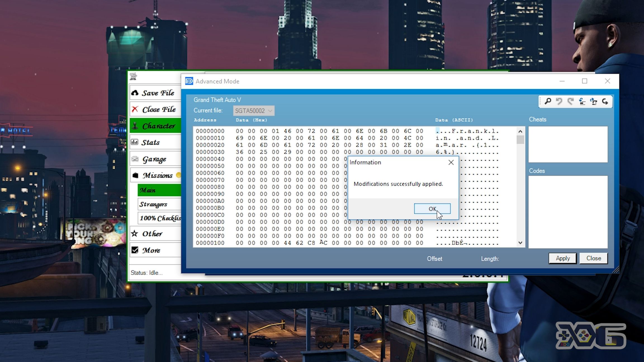The image size is (644, 362).
Task: Click the Garage car icon
Action: tap(135, 159)
